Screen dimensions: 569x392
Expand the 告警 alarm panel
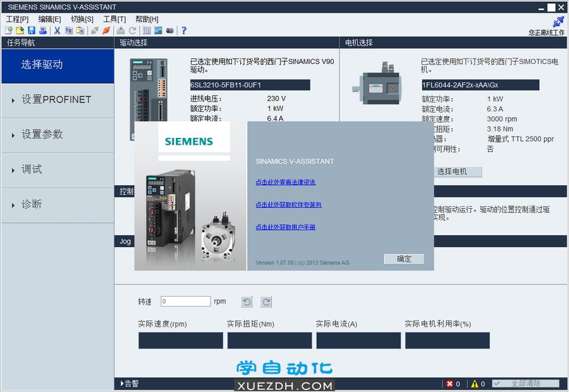[130, 384]
